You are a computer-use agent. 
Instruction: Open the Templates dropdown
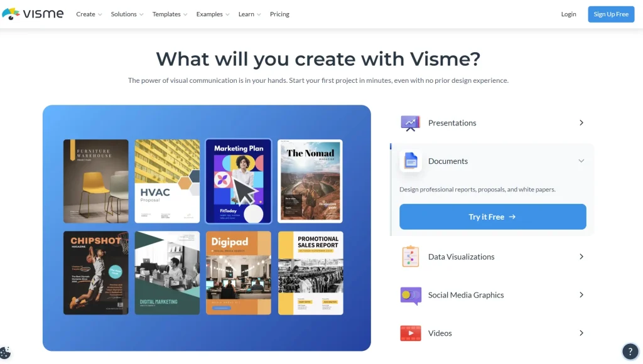pyautogui.click(x=170, y=14)
